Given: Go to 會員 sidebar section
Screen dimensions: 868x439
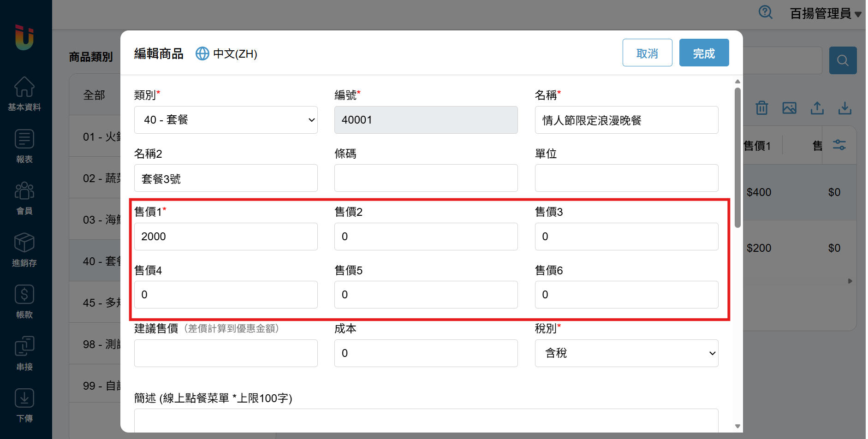Looking at the screenshot, I should point(24,198).
